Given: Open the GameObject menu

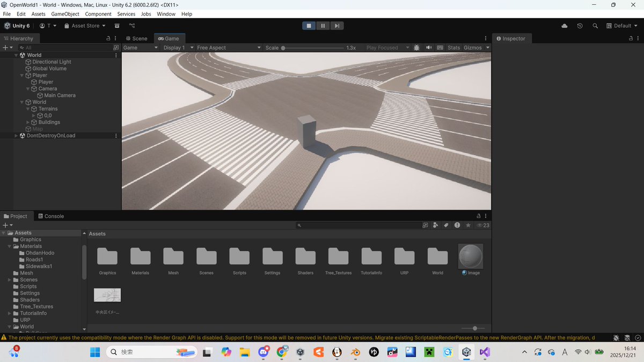Looking at the screenshot, I should pos(64,14).
